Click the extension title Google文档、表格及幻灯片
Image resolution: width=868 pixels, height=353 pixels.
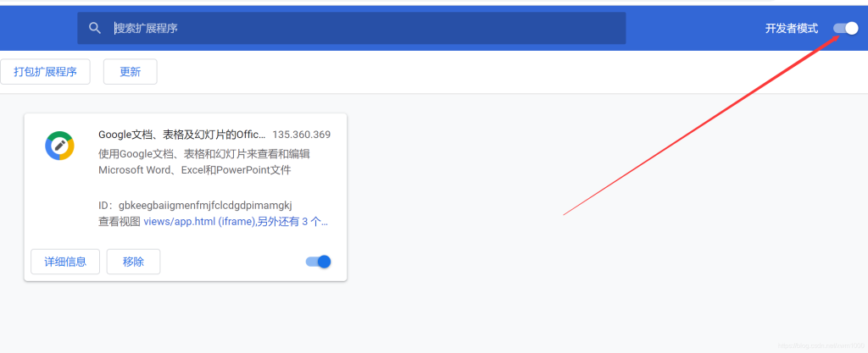click(181, 135)
